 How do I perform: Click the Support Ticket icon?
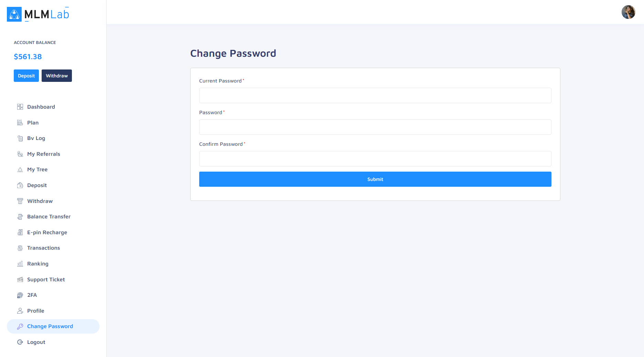click(20, 280)
